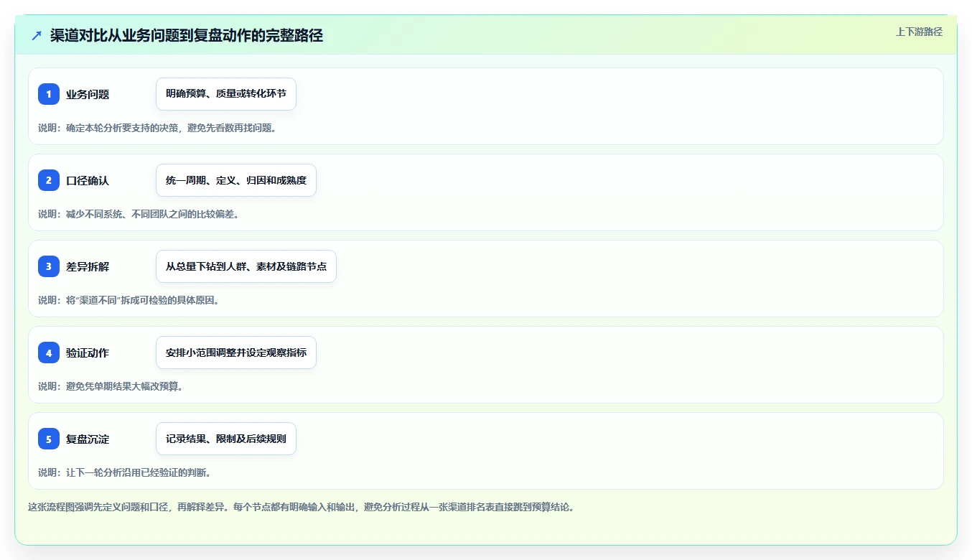Click the footer paragraph starting 这张流程图强调
The width and height of the screenshot is (972, 560).
coord(302,507)
